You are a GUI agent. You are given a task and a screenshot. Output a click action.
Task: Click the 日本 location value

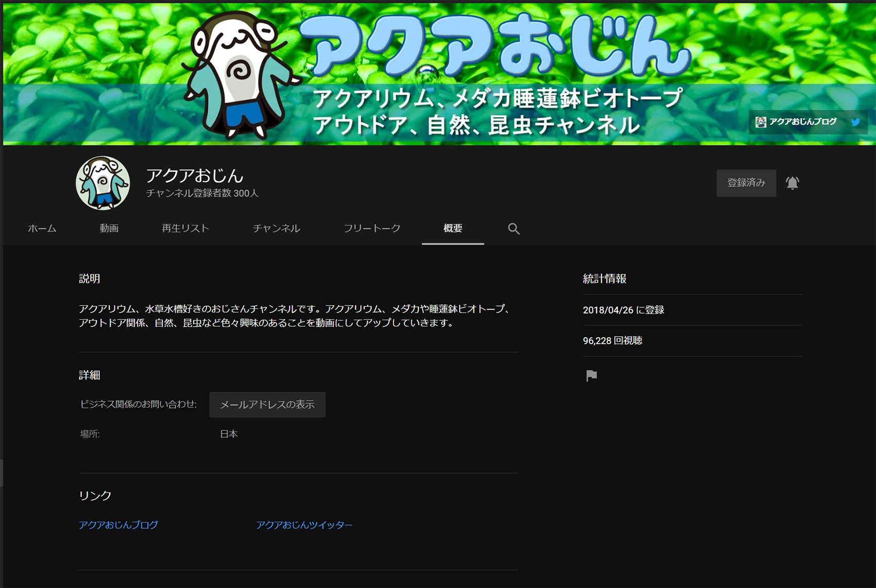click(x=229, y=434)
